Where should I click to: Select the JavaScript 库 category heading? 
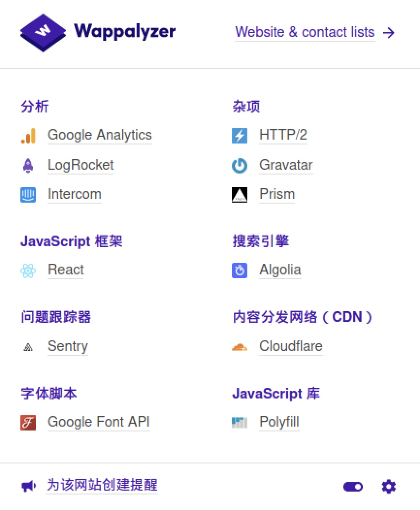[276, 394]
